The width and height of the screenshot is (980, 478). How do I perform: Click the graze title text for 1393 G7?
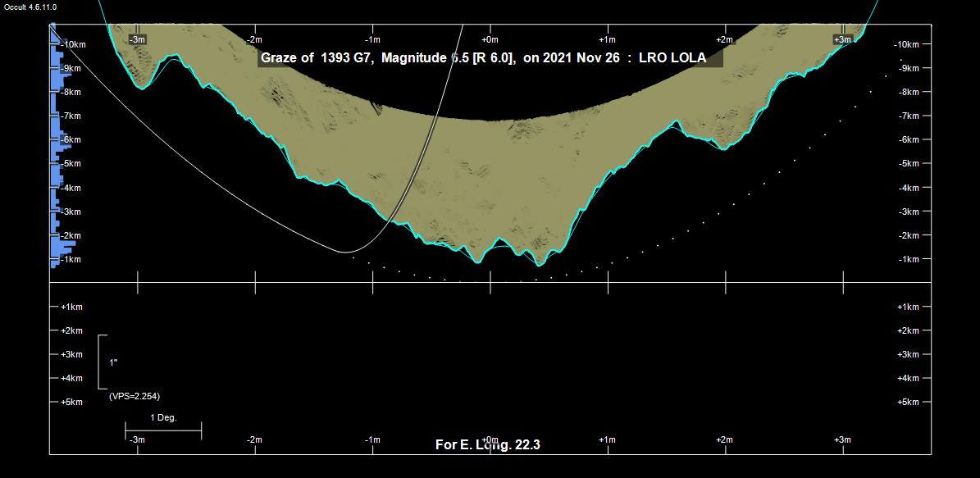tap(387, 58)
